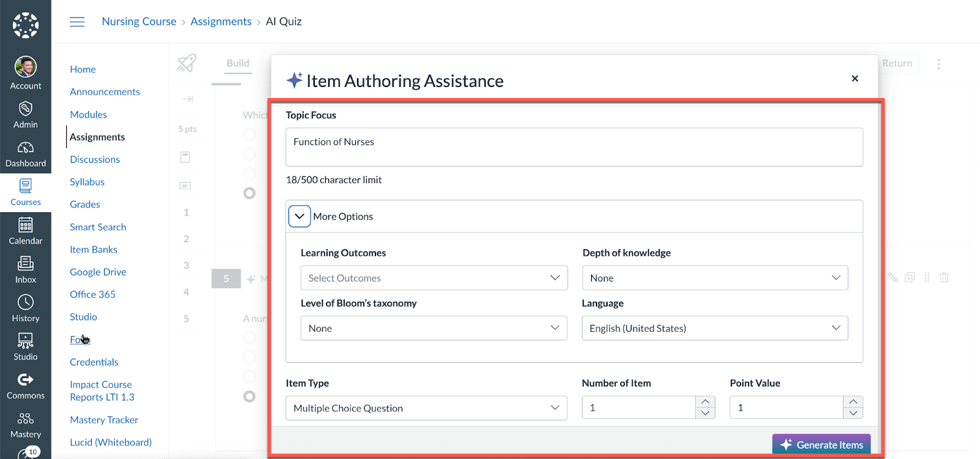
Task: Jump to question 1 in navigator
Action: coord(186,212)
